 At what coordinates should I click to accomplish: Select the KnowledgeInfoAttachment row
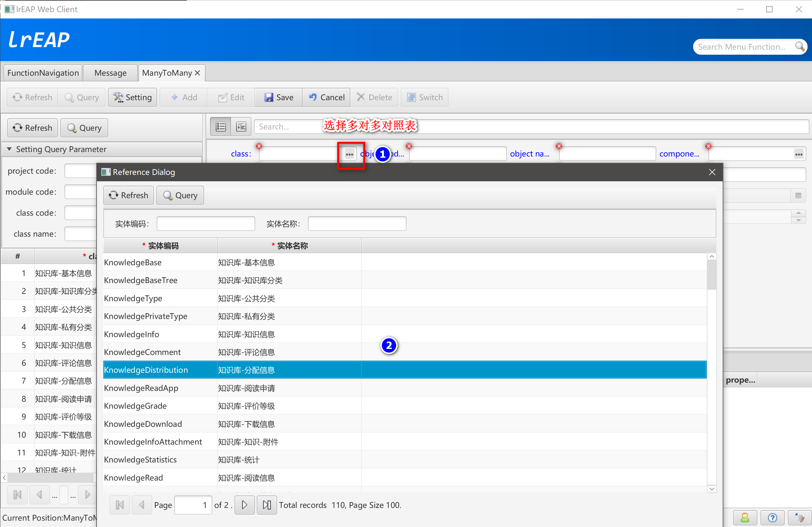(x=405, y=442)
